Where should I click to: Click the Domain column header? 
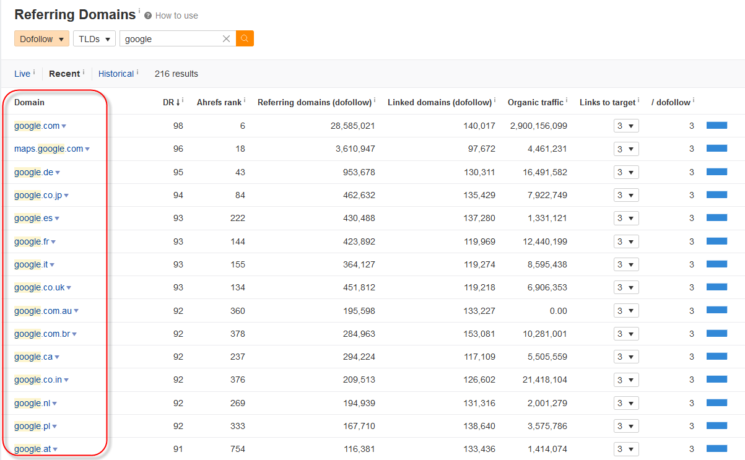pyautogui.click(x=29, y=102)
